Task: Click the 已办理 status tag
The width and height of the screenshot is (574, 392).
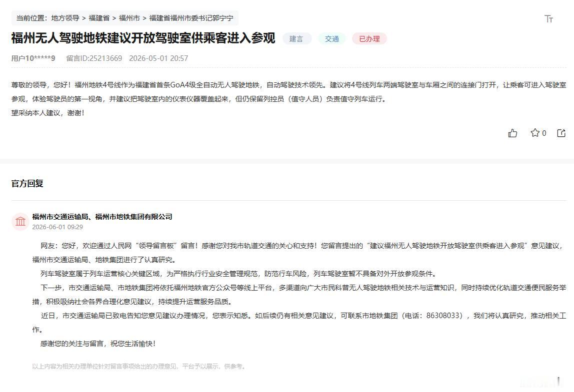Action: (369, 39)
